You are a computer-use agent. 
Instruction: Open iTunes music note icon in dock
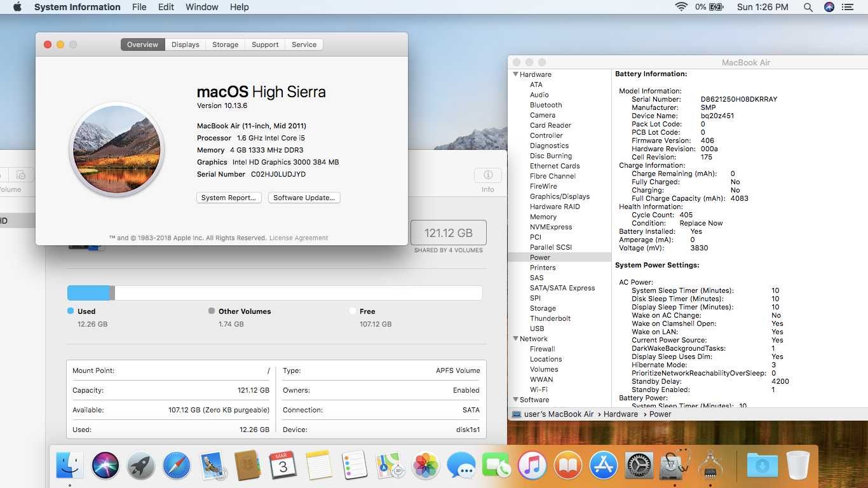pyautogui.click(x=532, y=466)
